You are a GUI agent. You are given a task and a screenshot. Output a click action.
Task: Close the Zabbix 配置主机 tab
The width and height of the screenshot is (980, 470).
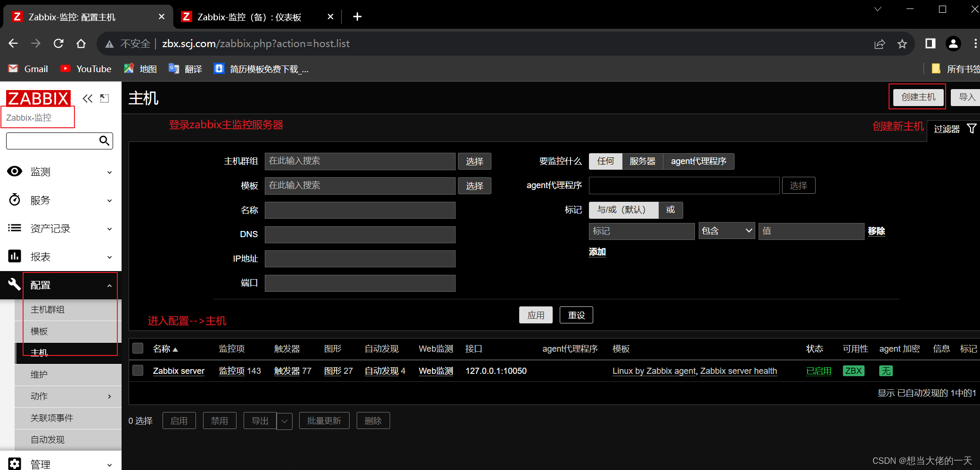click(162, 17)
